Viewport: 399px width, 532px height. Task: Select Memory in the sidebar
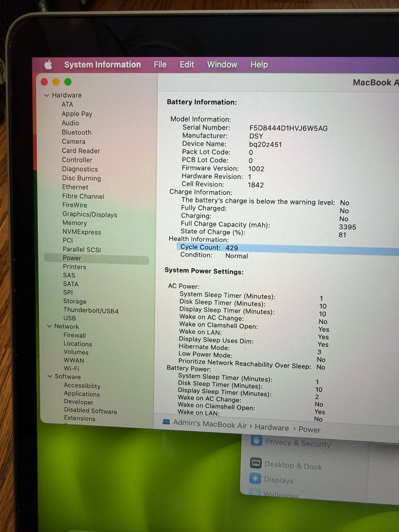75,223
